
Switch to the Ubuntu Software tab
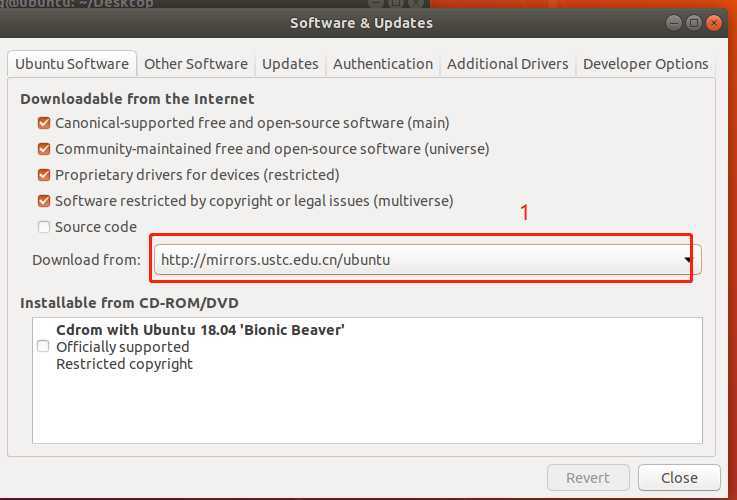71,64
